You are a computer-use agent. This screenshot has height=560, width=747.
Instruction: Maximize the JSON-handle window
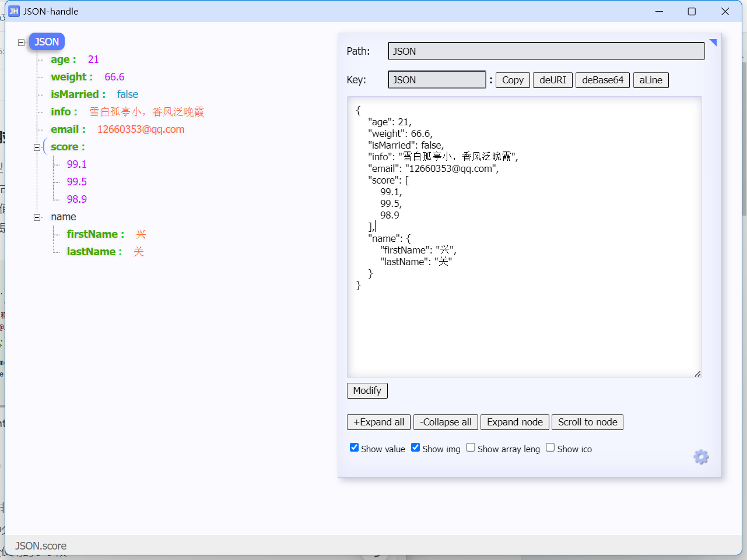tap(692, 11)
